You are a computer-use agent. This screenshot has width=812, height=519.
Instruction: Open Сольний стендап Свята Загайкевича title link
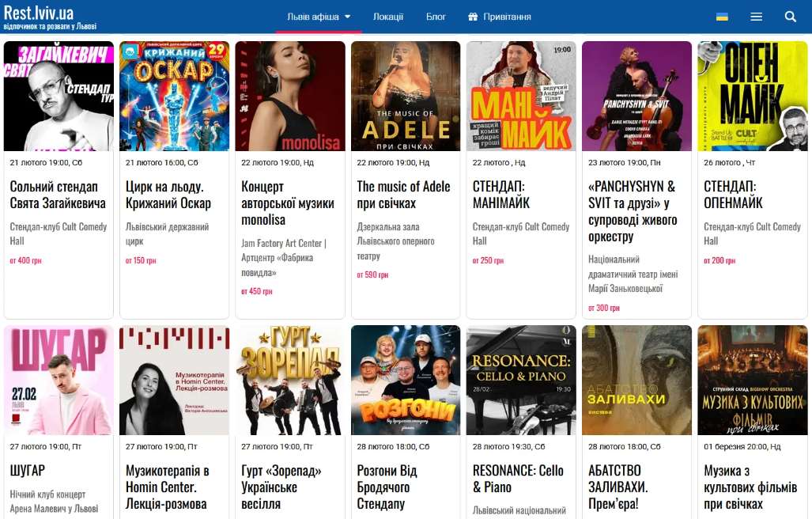(x=58, y=195)
